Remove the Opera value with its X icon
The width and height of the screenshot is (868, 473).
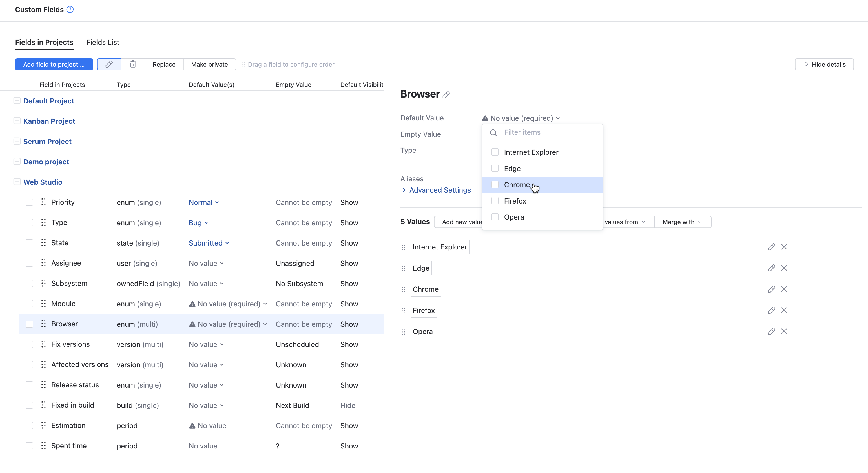point(784,331)
